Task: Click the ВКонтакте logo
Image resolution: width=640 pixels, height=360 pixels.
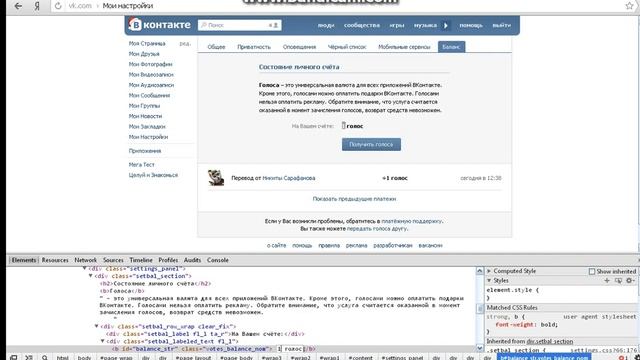Action: point(160,25)
